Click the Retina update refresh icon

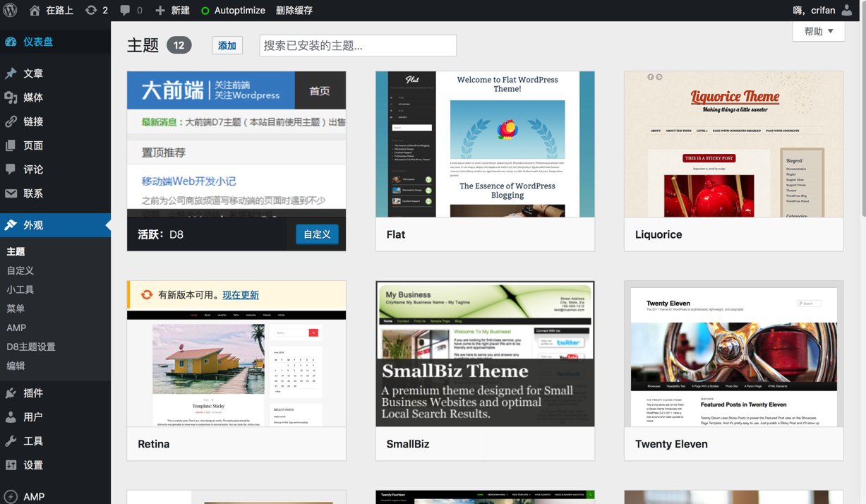[x=147, y=295]
